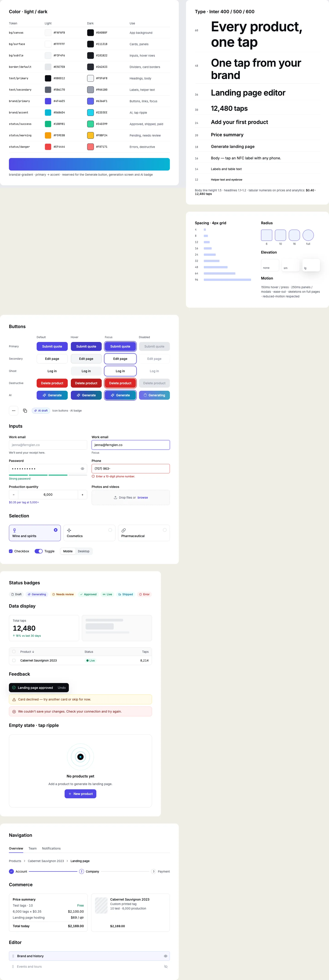The width and height of the screenshot is (329, 980).
Task: Click the Cosmetics sparkle icon
Action: [x=69, y=530]
